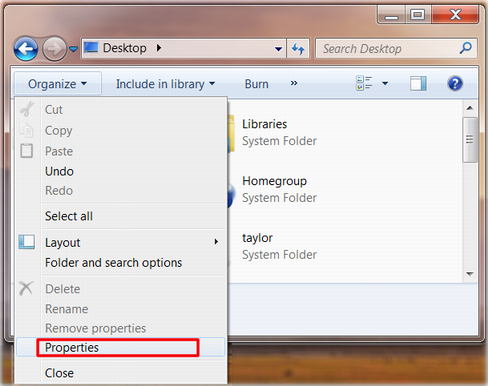Show hidden toolbar commands chevron
Image resolution: width=488 pixels, height=386 pixels.
[294, 83]
